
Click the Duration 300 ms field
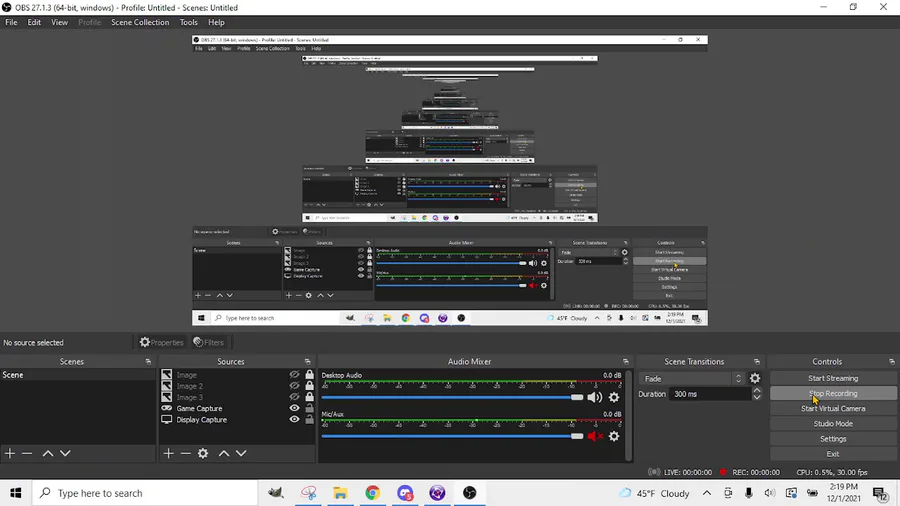710,394
